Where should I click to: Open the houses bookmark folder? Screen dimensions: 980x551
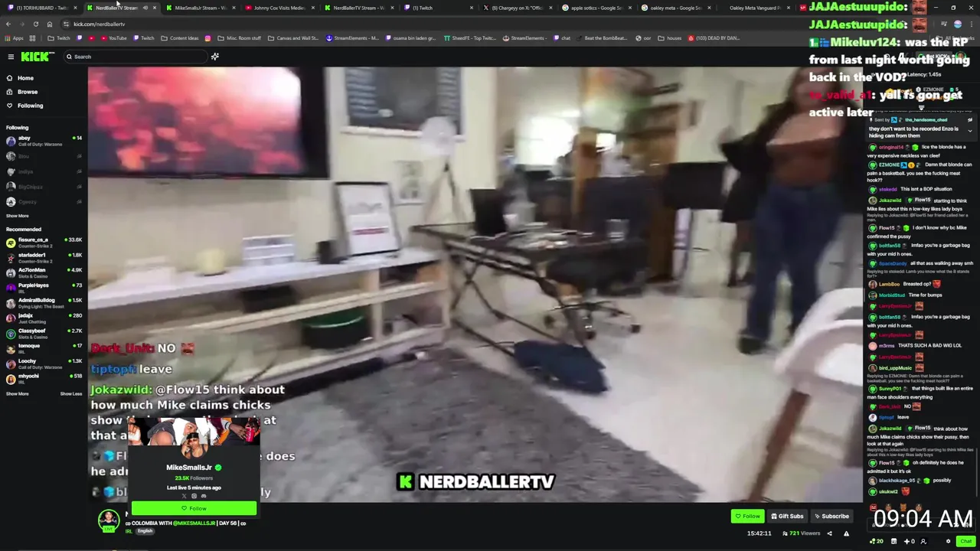tap(670, 38)
